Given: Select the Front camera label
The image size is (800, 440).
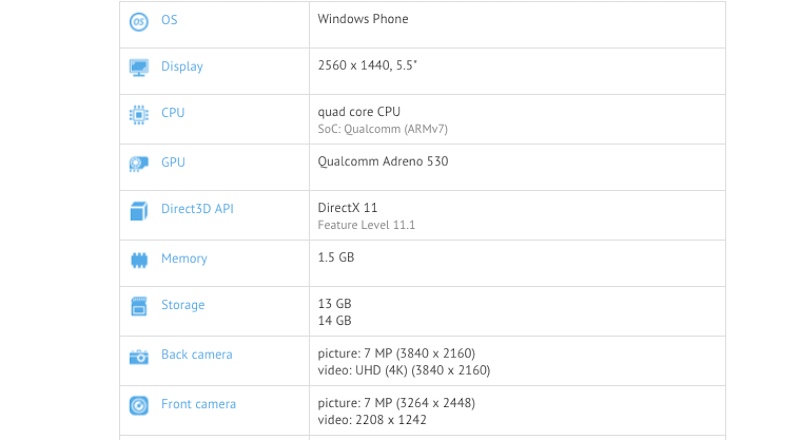Looking at the screenshot, I should (x=199, y=405).
